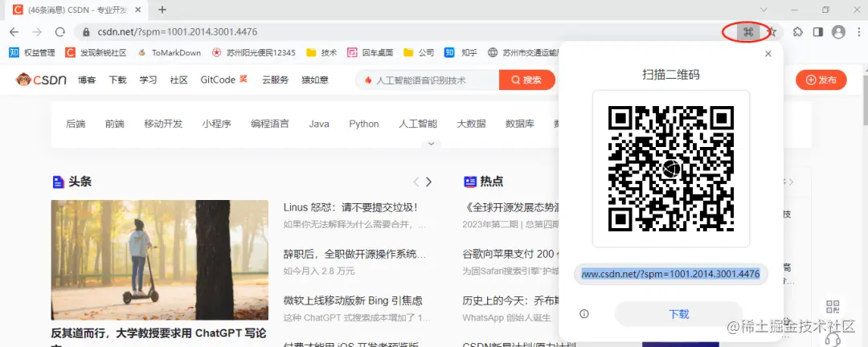Click the site lock icon in address bar

tap(86, 32)
